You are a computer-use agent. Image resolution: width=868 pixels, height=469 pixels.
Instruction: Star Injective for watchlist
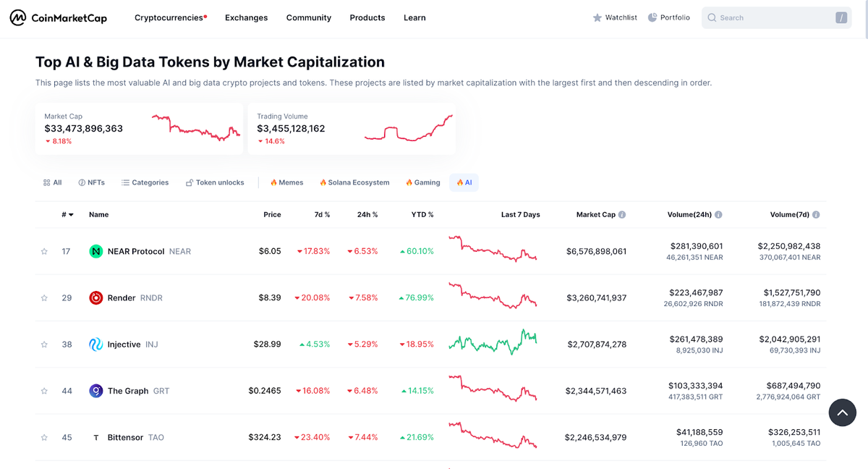click(44, 345)
